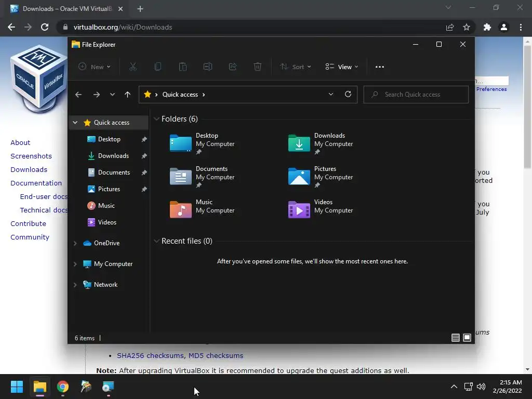Click the About link on VirtualBox page
Viewport: 532px width, 399px height.
tap(20, 142)
